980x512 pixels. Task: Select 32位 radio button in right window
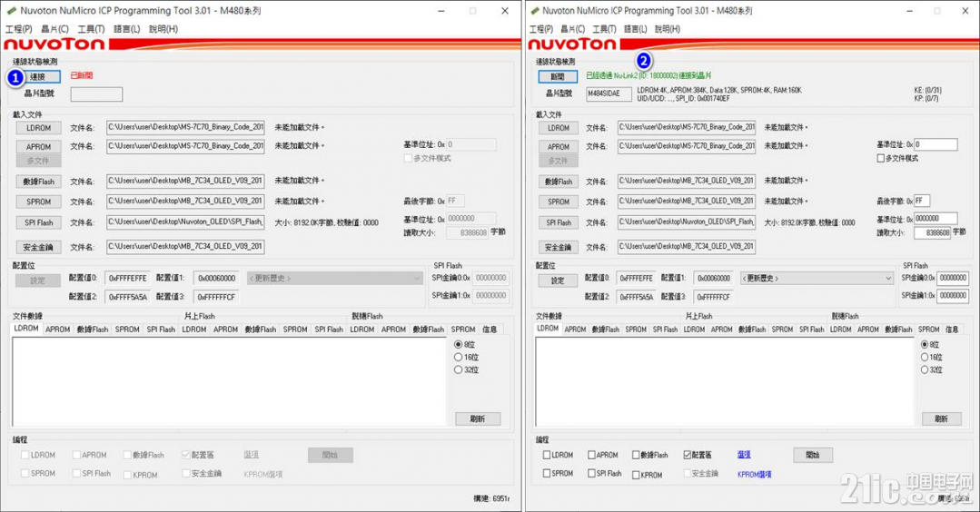[925, 369]
